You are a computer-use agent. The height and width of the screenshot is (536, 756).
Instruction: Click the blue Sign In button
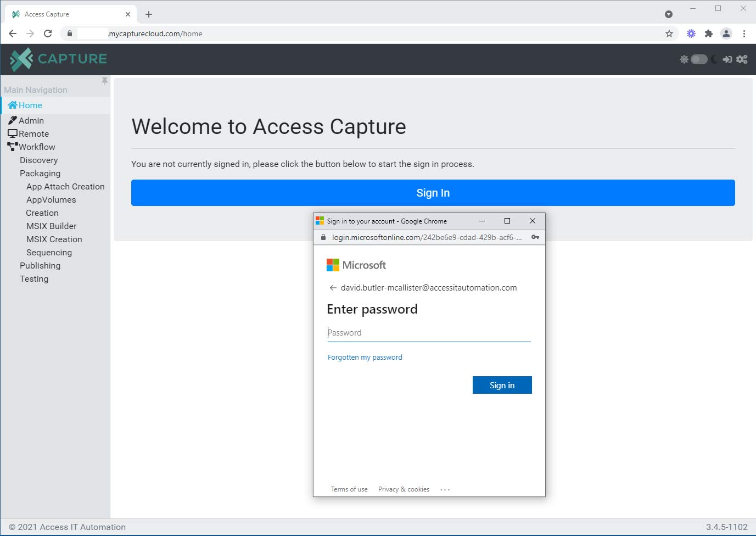click(433, 193)
